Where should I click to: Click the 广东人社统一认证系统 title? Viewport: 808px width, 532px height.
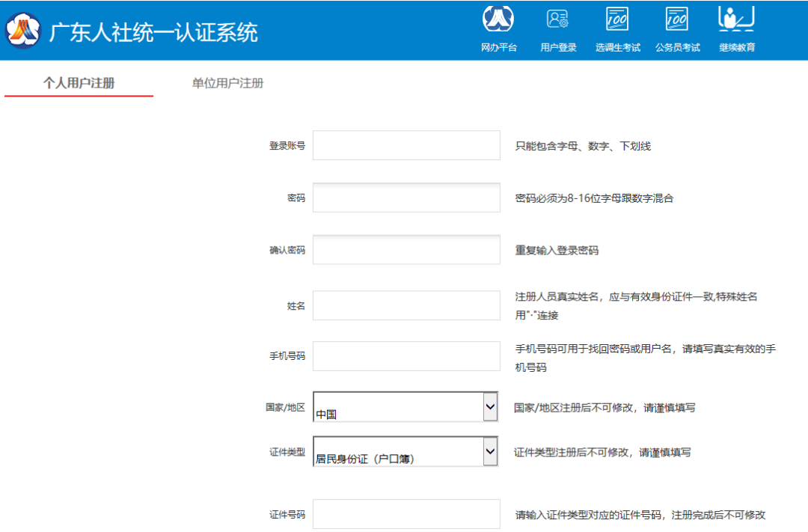(x=153, y=32)
